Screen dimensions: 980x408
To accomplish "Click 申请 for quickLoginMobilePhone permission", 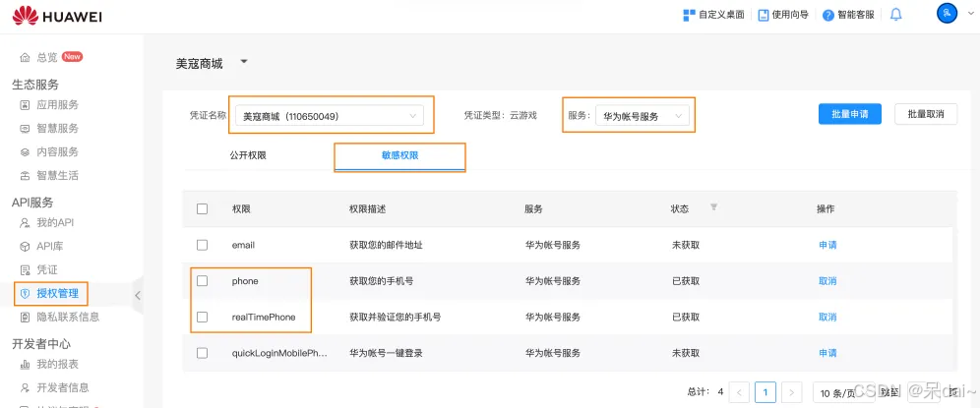I will pos(827,353).
